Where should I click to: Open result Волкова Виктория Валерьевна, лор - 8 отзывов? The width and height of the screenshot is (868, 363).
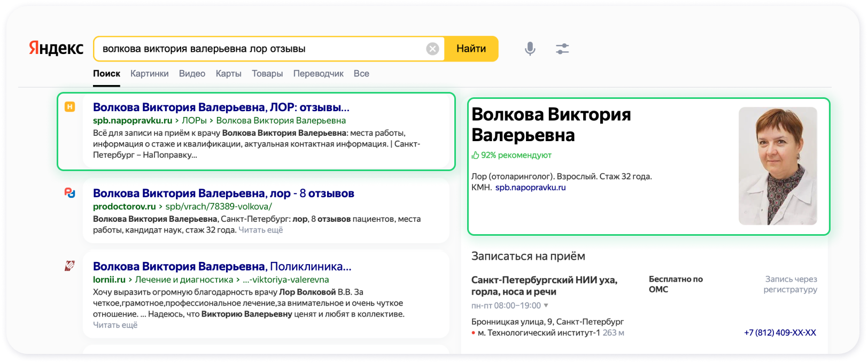(223, 194)
